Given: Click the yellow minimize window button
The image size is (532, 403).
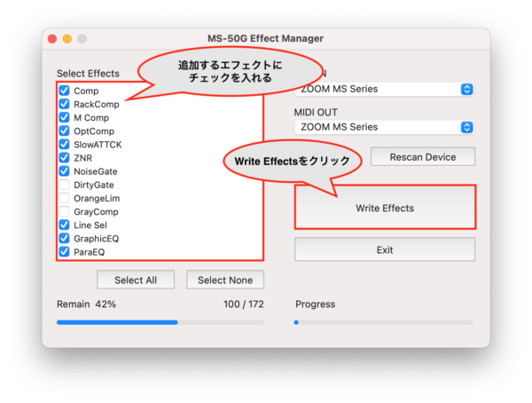Looking at the screenshot, I should 67,39.
